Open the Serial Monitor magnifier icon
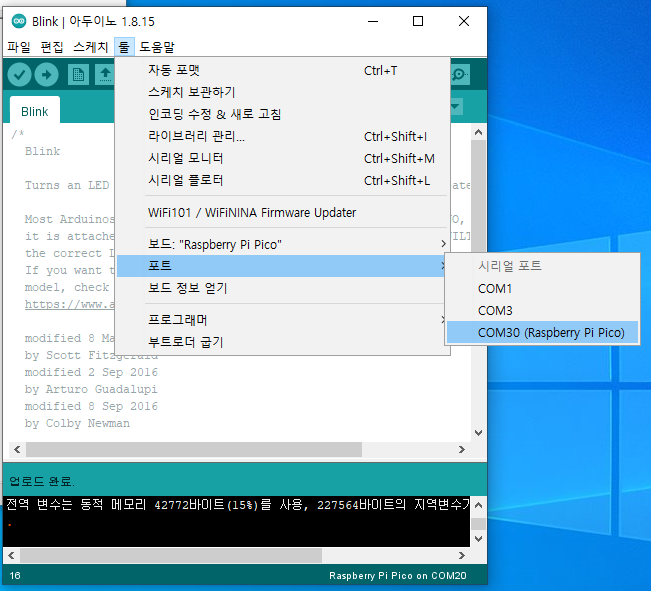 tap(460, 75)
